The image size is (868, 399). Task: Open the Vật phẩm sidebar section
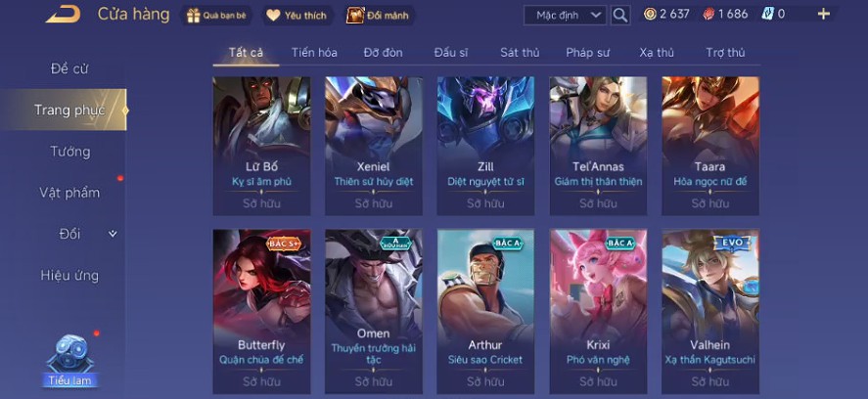(69, 193)
